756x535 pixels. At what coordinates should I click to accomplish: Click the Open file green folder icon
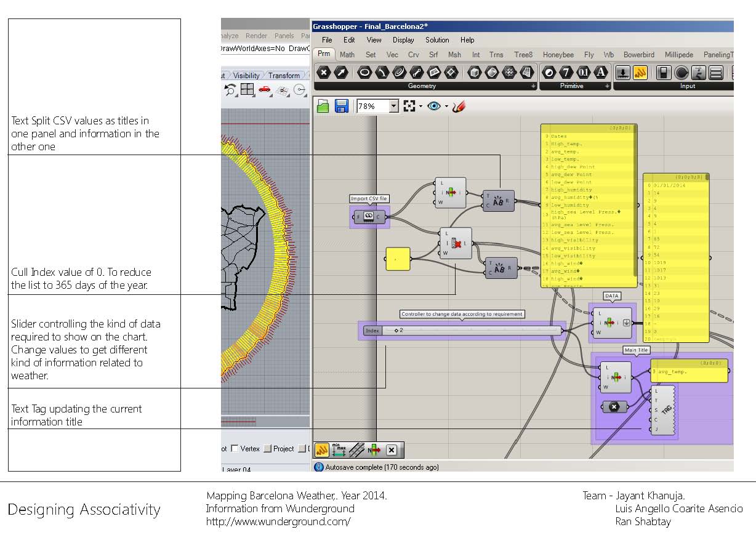tap(323, 107)
